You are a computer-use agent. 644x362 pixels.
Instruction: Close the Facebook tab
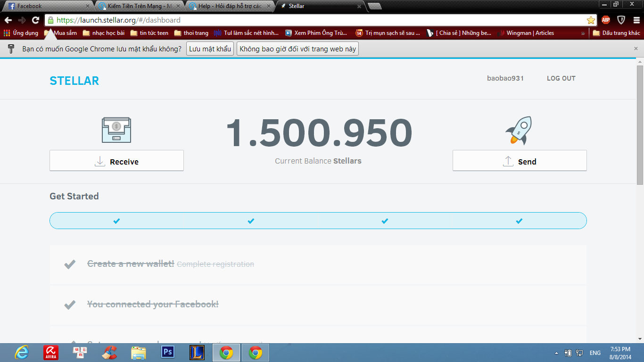pyautogui.click(x=87, y=7)
